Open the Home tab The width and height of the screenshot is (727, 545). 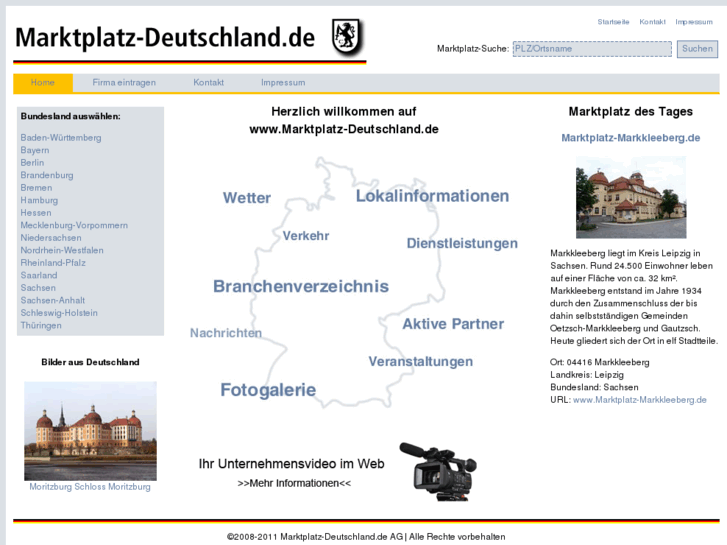coord(43,83)
